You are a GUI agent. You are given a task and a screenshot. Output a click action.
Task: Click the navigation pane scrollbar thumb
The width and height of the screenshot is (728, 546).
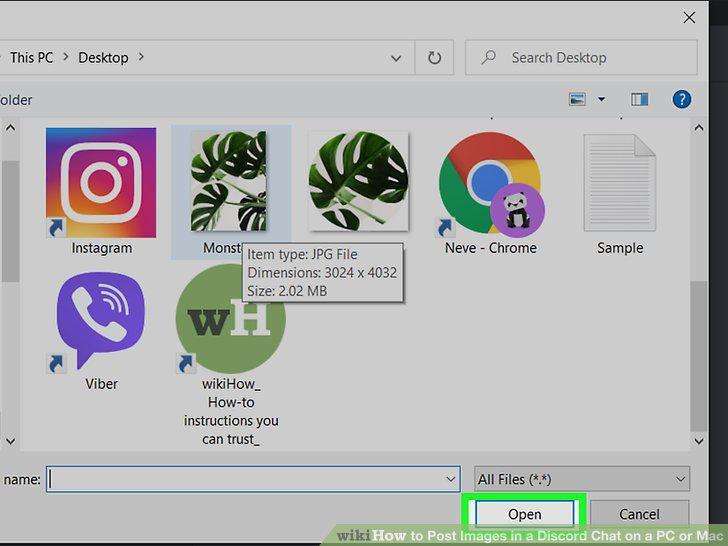pos(10,221)
